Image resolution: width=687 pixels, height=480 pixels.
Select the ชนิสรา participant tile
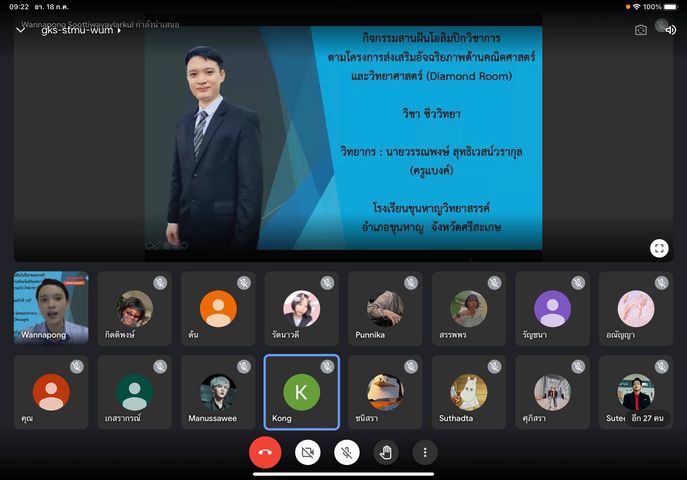pos(385,392)
